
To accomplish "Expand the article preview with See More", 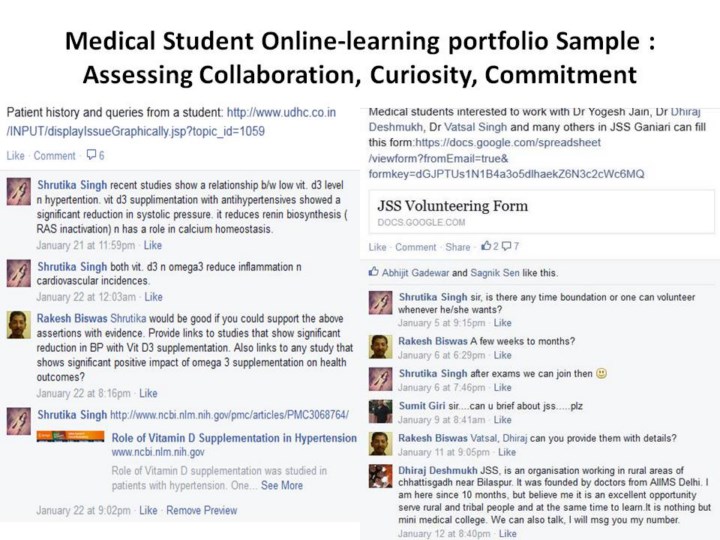I will click(x=282, y=485).
